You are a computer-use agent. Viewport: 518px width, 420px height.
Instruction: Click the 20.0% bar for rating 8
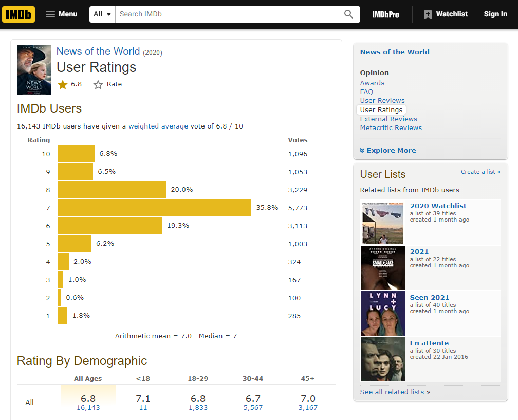(112, 190)
